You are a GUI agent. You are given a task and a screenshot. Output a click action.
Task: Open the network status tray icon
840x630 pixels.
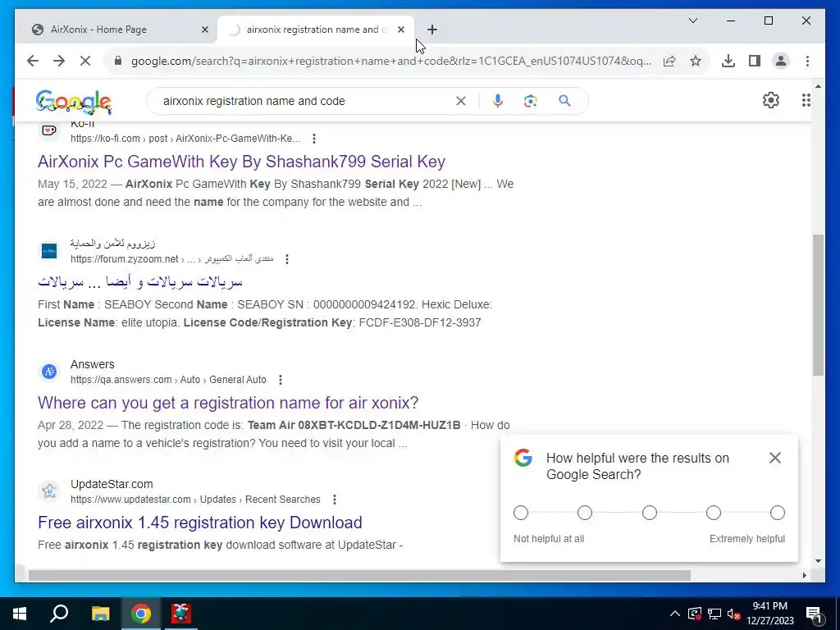point(714,614)
